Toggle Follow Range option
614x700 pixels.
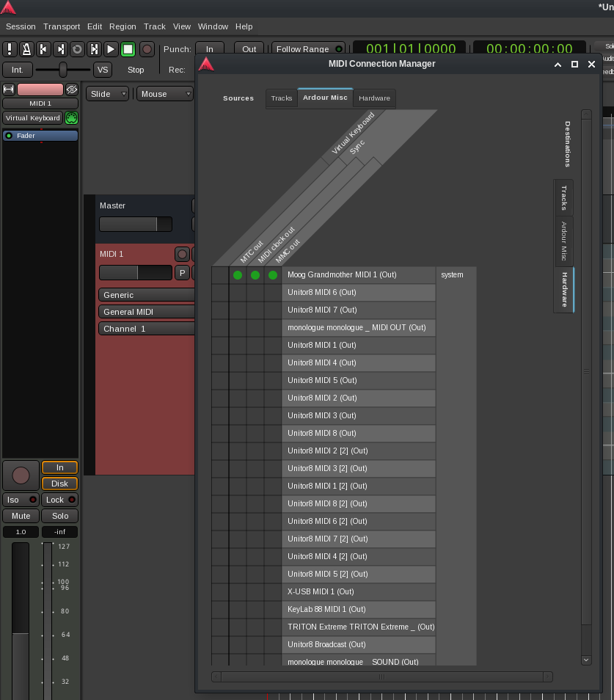[308, 49]
